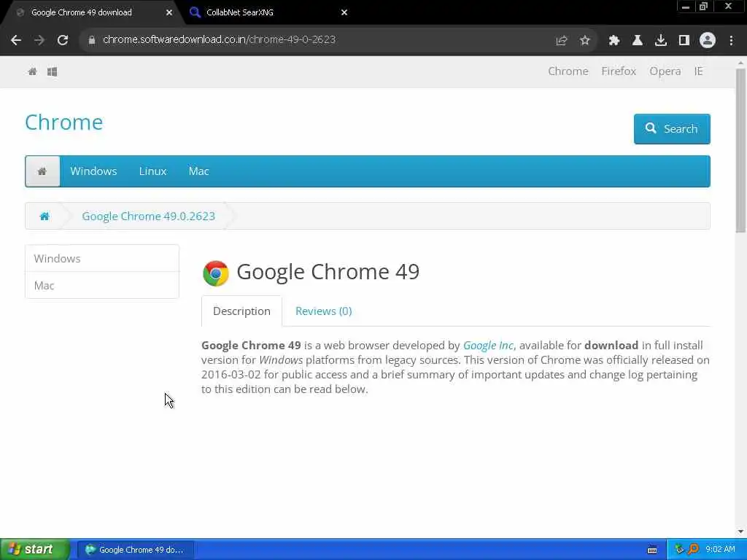Open the Firefox link in top menu

point(619,71)
